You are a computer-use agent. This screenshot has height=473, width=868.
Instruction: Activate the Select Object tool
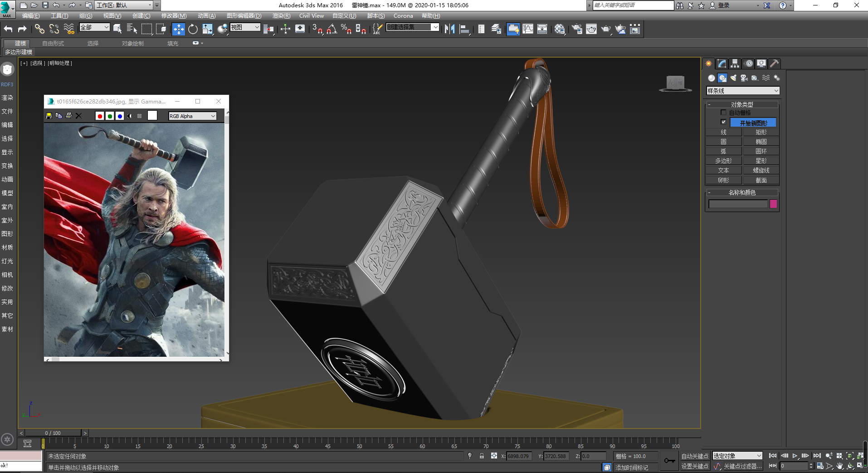pyautogui.click(x=117, y=29)
